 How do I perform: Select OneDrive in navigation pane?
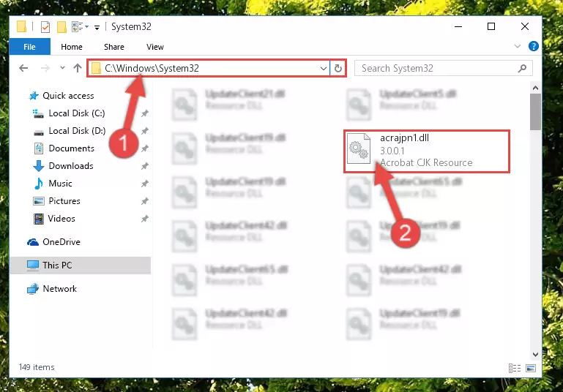[61, 242]
